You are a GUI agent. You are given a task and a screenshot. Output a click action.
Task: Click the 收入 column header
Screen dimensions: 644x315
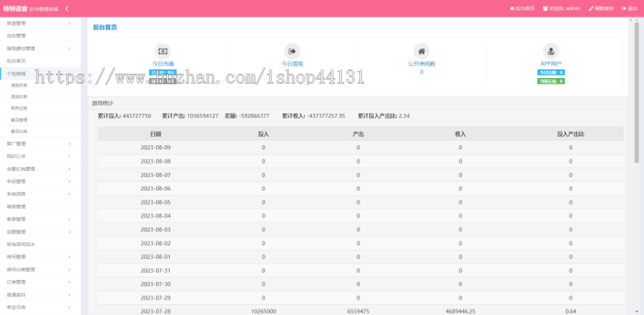460,134
